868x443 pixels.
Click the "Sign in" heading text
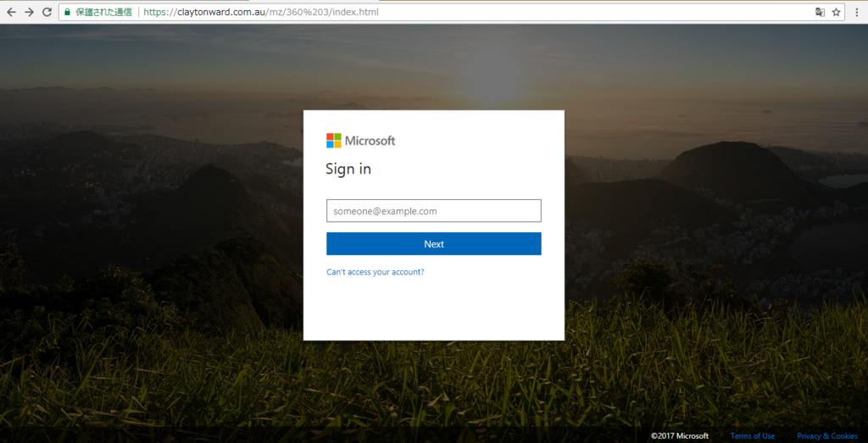(x=348, y=169)
